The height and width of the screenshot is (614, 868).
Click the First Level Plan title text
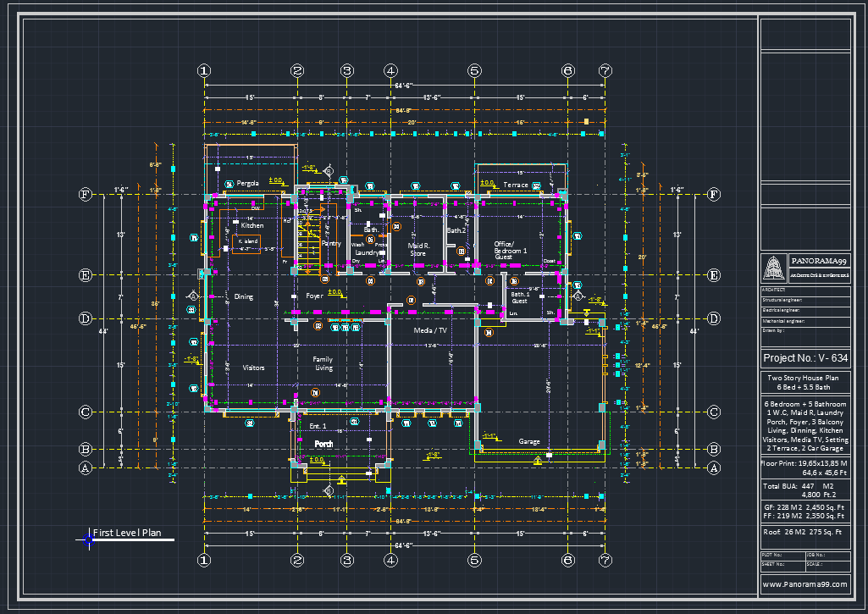pyautogui.click(x=127, y=533)
